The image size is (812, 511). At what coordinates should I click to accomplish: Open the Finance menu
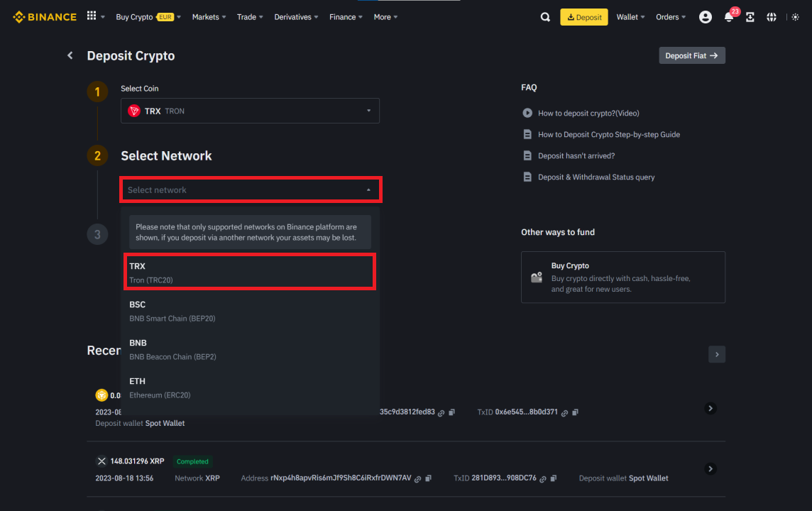tap(346, 17)
